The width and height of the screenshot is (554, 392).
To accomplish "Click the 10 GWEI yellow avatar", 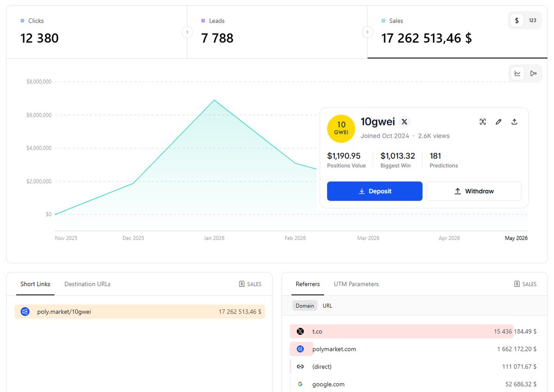I will [x=341, y=129].
